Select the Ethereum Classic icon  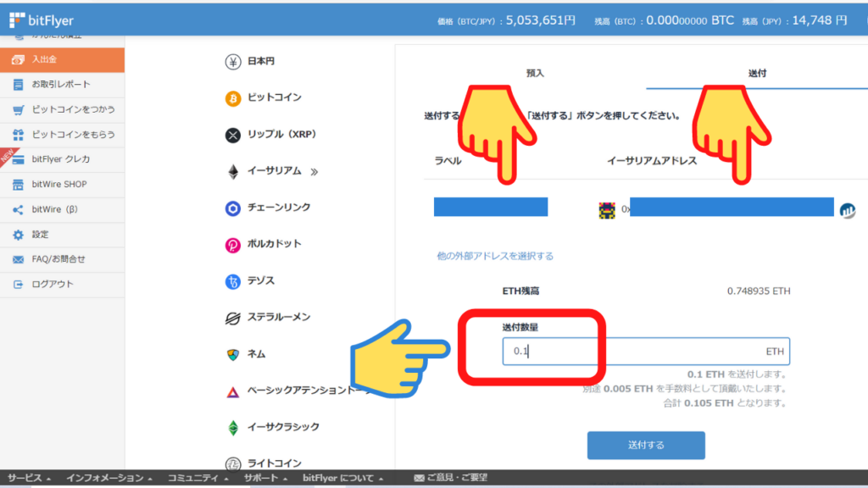(233, 428)
